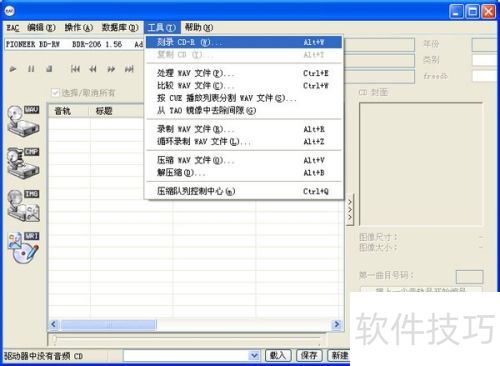Open the profile dropdown in status bar
Image resolution: width=500 pixels, height=366 pixels.
254,356
